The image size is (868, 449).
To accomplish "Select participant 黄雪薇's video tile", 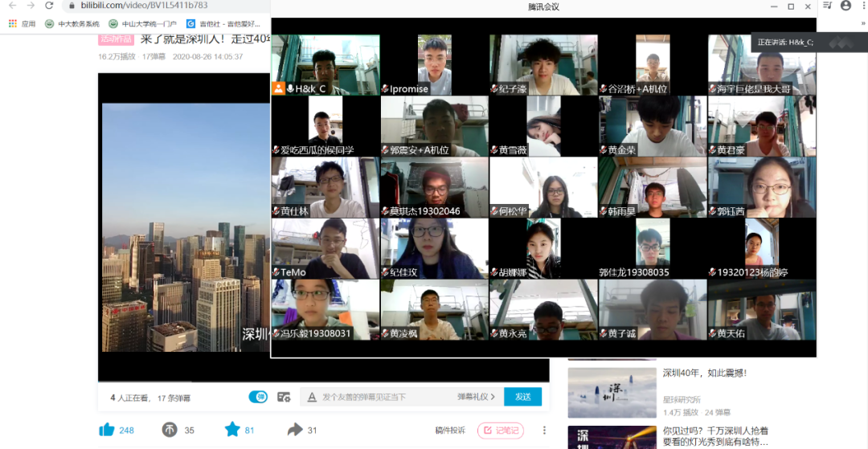I will pos(543,126).
